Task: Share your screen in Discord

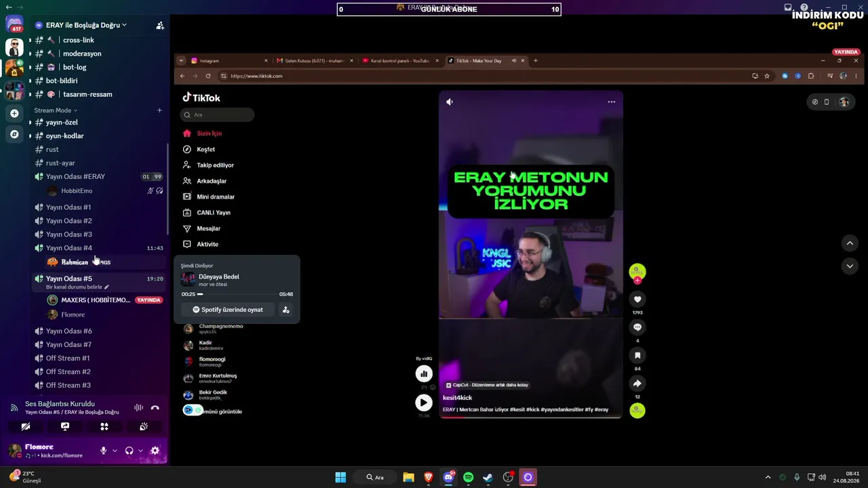Action: [64, 426]
